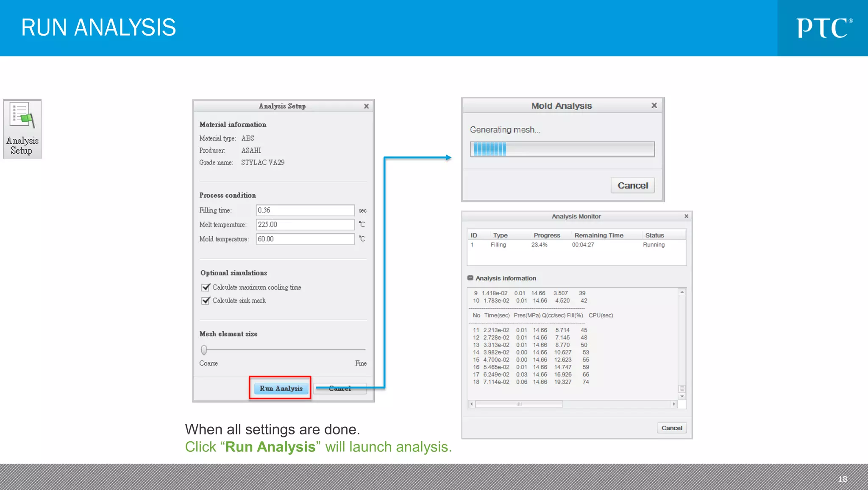This screenshot has width=868, height=490.
Task: Click scroll down arrow in analysis log
Action: 682,396
